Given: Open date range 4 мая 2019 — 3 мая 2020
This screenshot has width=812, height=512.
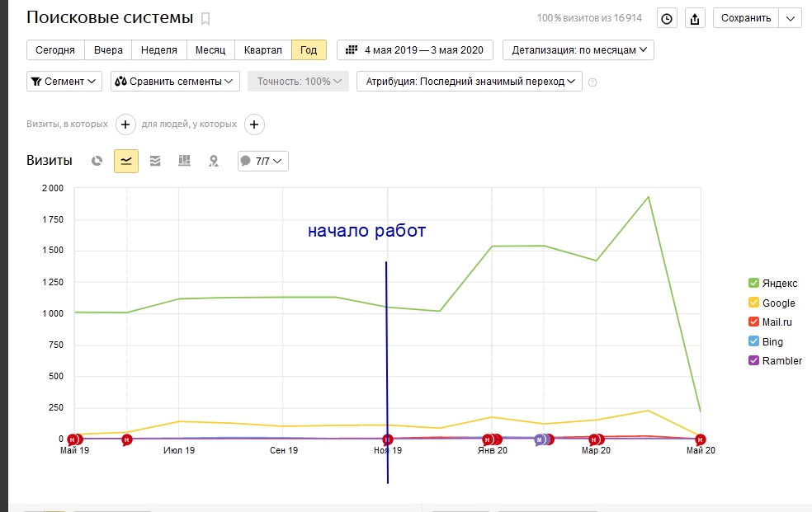Looking at the screenshot, I should point(415,49).
